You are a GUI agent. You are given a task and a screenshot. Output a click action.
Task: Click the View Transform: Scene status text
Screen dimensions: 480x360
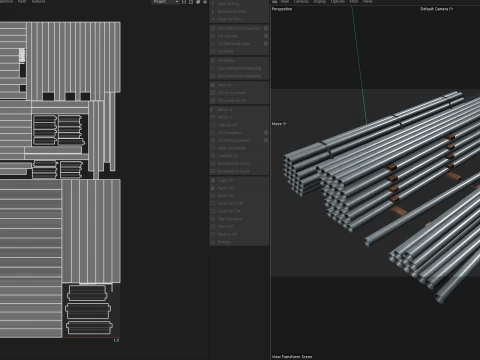click(x=292, y=357)
